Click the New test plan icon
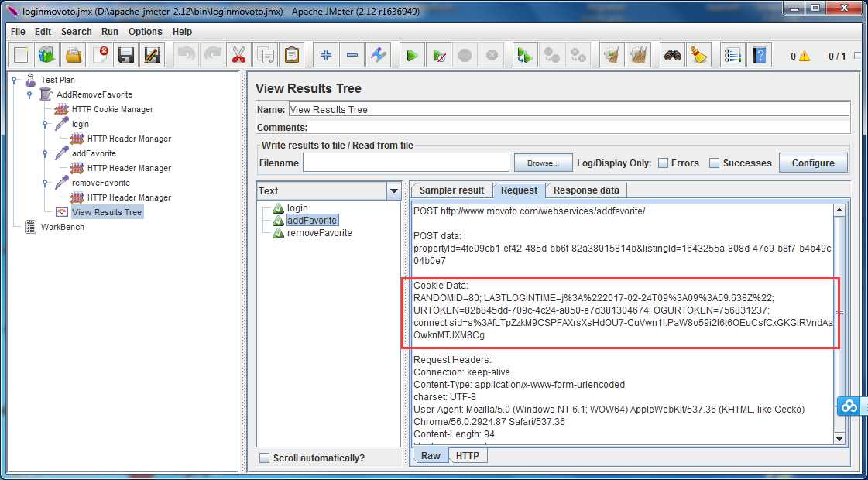 coord(21,56)
